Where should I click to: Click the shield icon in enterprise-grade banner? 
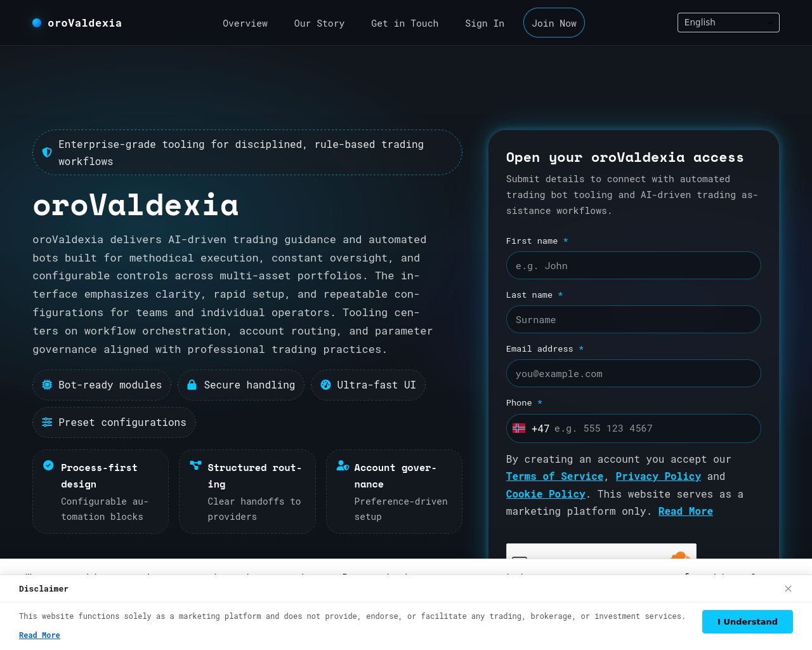(x=47, y=152)
